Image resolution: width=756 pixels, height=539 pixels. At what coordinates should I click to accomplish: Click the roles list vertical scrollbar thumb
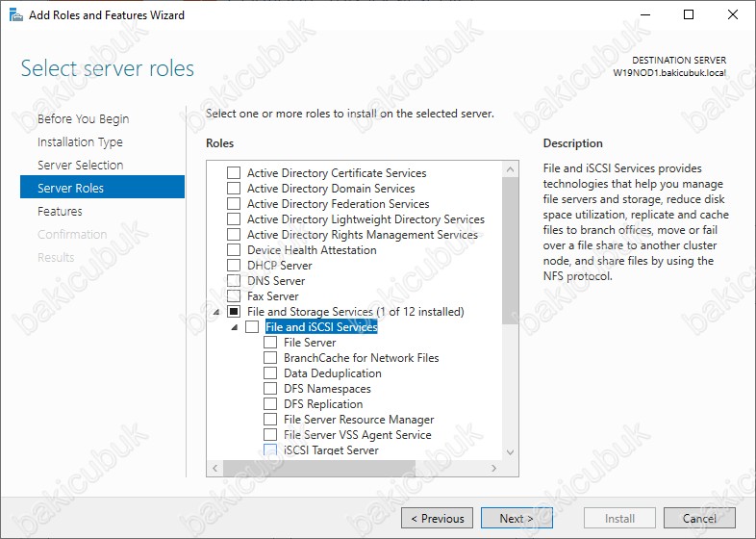pos(510,251)
